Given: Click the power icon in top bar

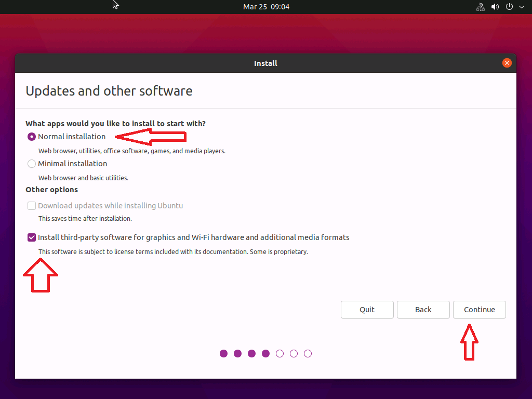Looking at the screenshot, I should (x=510, y=7).
